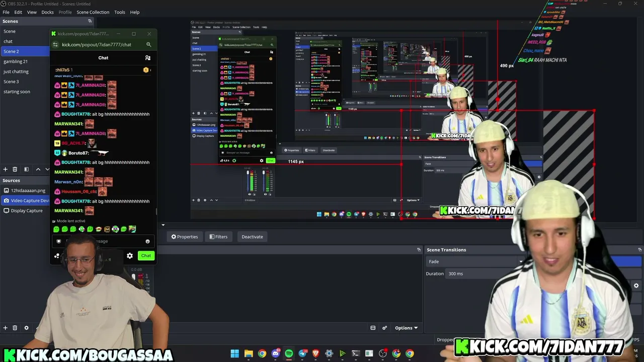Click the Marwan_n0n username above Houssam_06_cb
Screen dimensions: 644x362
tap(68, 182)
